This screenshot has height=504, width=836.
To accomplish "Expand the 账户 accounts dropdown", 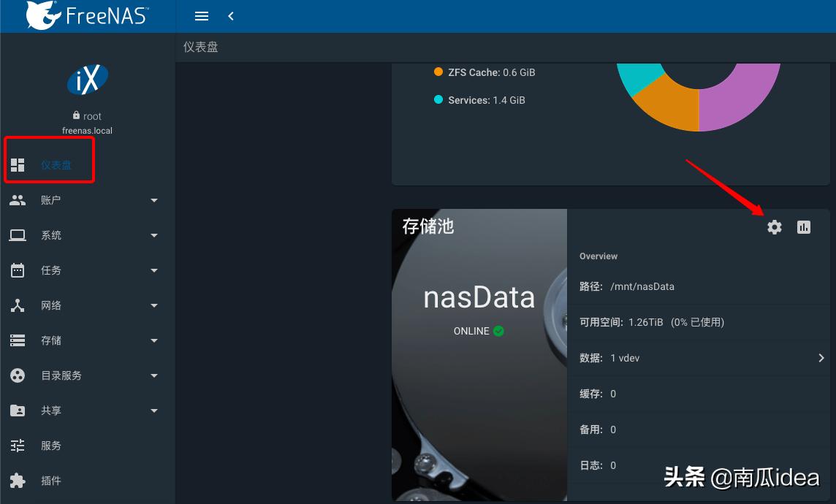I will click(154, 199).
